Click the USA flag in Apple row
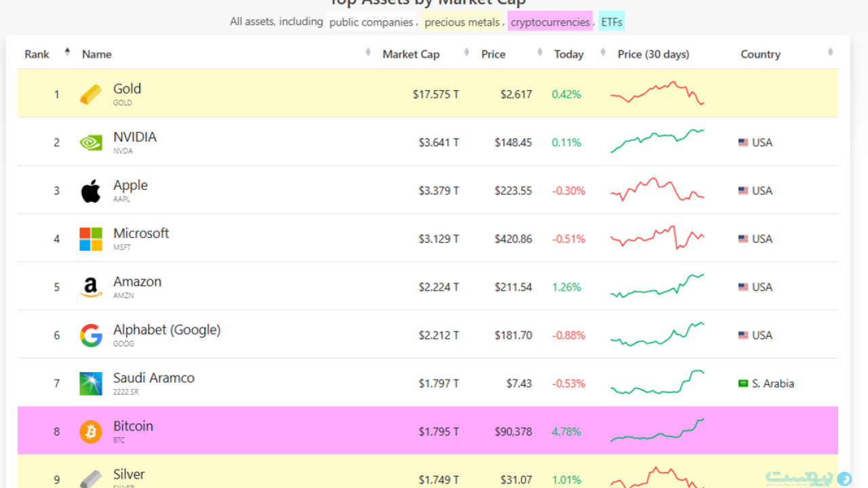 743,190
